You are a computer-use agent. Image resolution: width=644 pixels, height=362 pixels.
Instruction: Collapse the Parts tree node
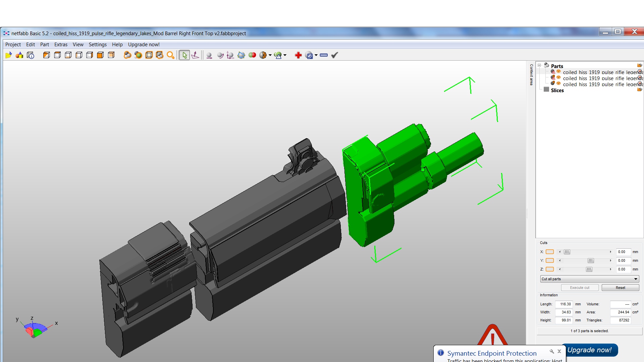tap(539, 65)
